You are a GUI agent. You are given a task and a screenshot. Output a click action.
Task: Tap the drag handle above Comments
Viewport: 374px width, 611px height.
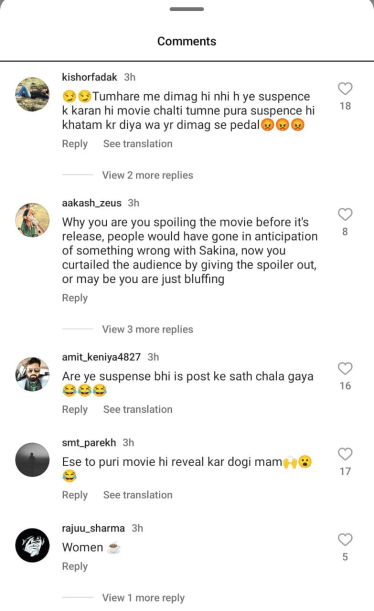click(x=187, y=9)
